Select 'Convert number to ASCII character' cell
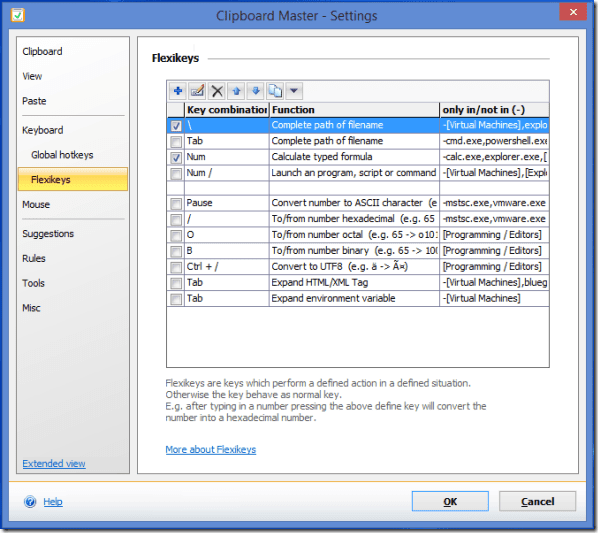Screen dimensions: 598x533 coord(354,203)
